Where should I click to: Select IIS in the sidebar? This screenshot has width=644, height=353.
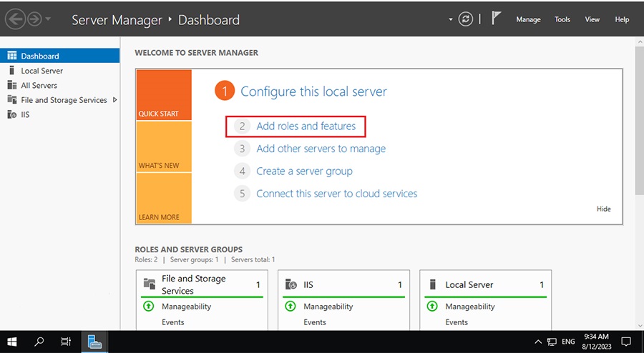(x=60, y=114)
